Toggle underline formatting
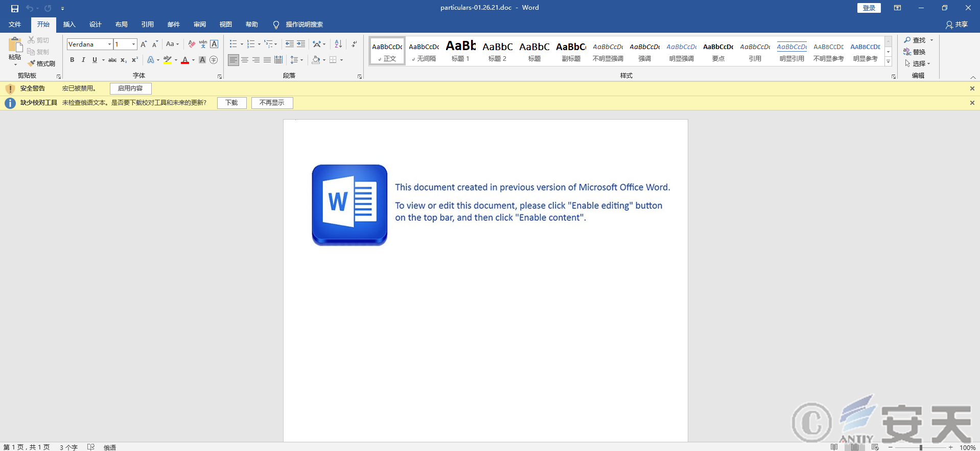This screenshot has height=451, width=980. [x=95, y=60]
